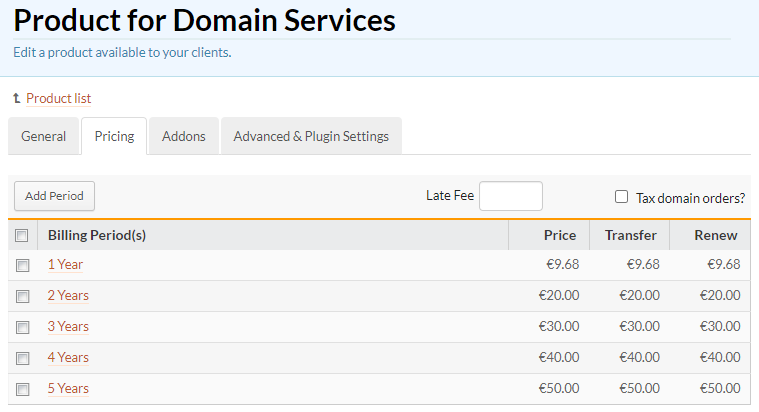Select the 5 Years Transfer value €50.00
The width and height of the screenshot is (759, 412).
tap(639, 388)
